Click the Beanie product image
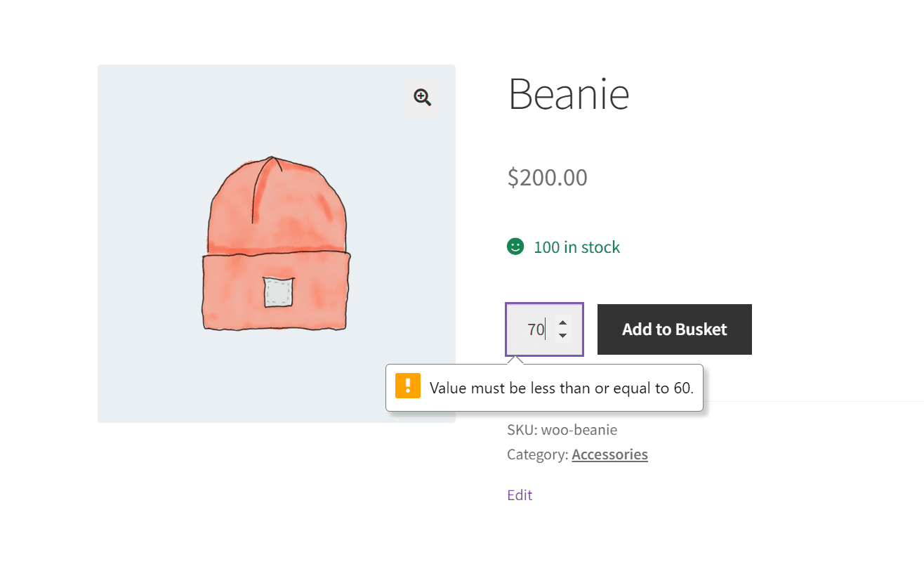Viewport: 924px width, 576px height. (277, 244)
